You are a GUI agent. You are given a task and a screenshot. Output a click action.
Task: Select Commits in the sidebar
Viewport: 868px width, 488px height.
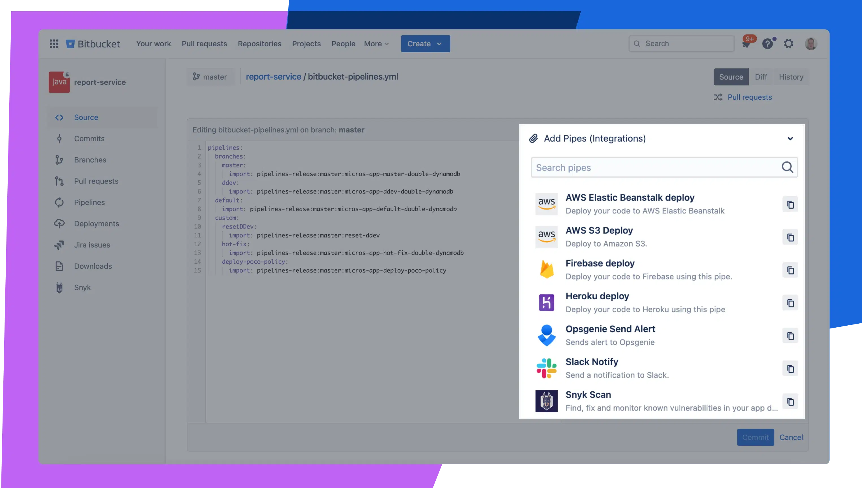(103, 138)
